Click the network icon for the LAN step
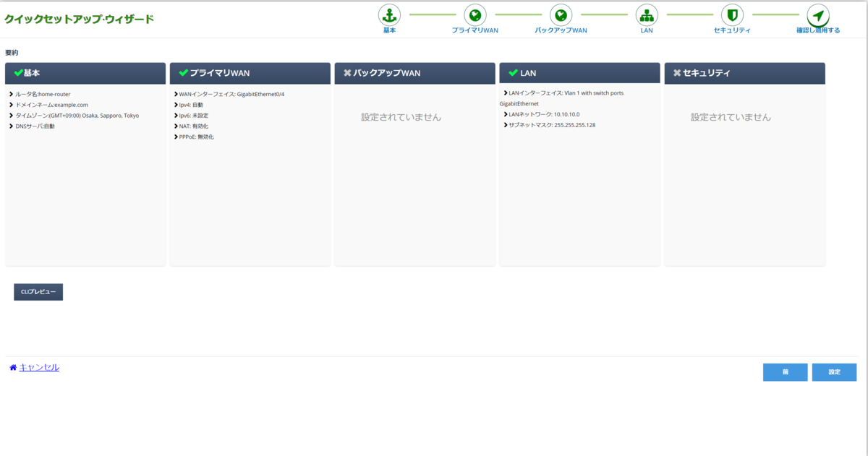The image size is (868, 456). (647, 15)
